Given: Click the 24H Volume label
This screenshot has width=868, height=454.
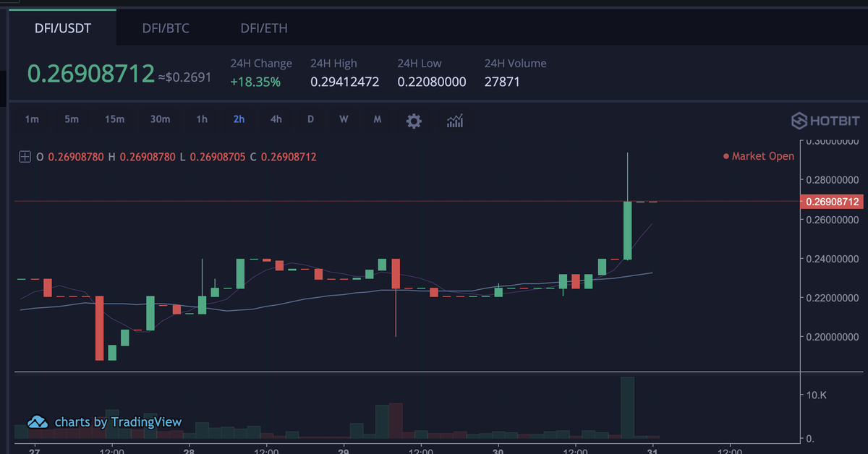Looking at the screenshot, I should [516, 64].
